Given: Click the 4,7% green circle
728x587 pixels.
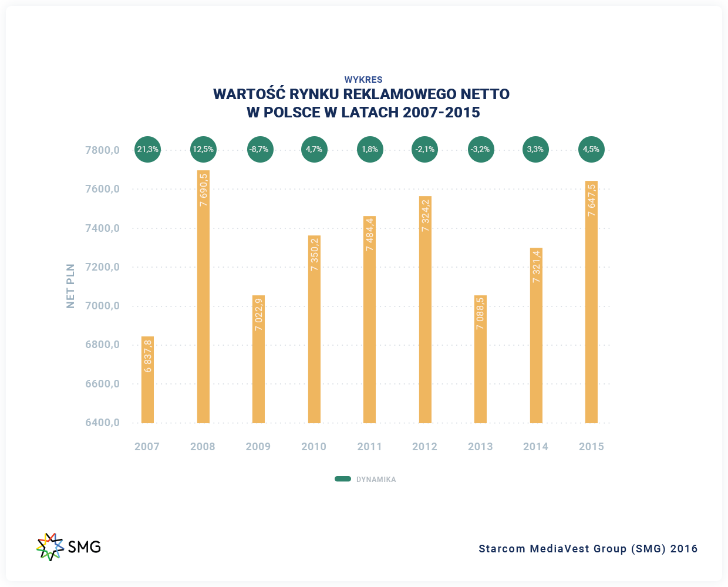Looking at the screenshot, I should pyautogui.click(x=314, y=149).
